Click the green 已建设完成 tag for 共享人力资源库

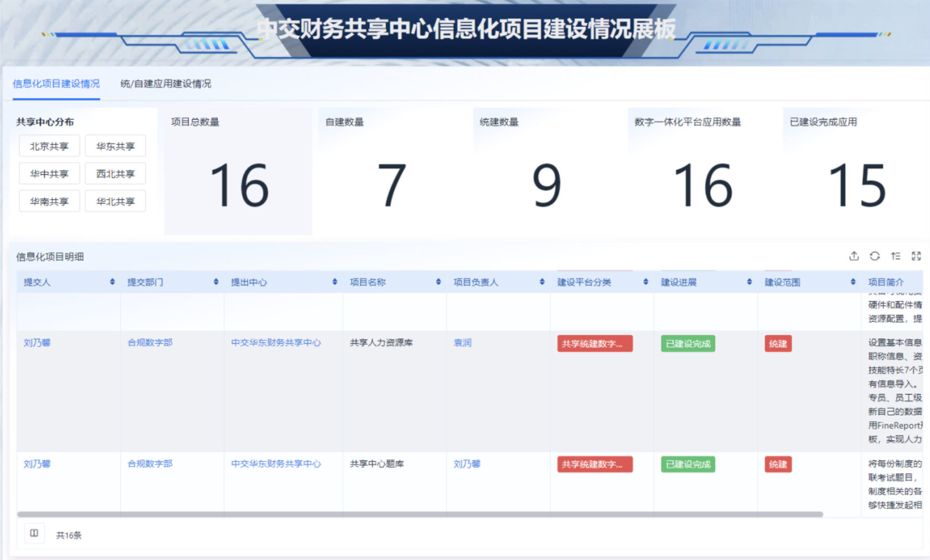(x=688, y=344)
